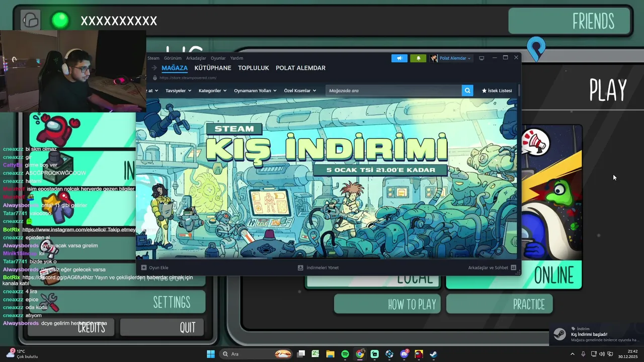Open the Steam menu

(x=153, y=58)
